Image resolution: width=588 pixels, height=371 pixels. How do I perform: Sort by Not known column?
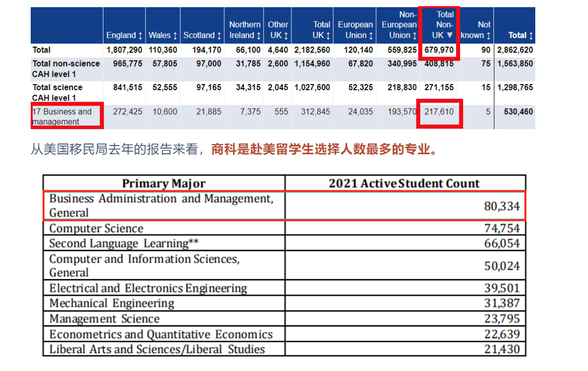488,35
